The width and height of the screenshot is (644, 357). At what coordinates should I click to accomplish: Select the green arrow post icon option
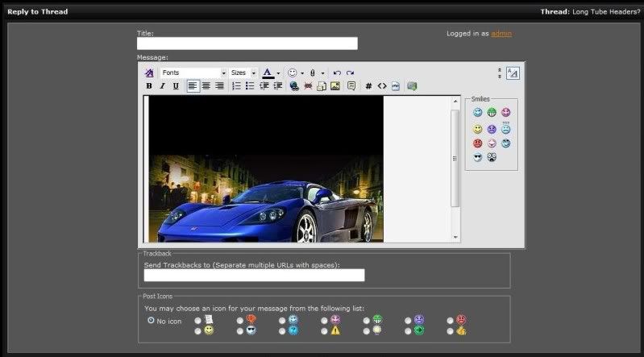click(x=409, y=330)
